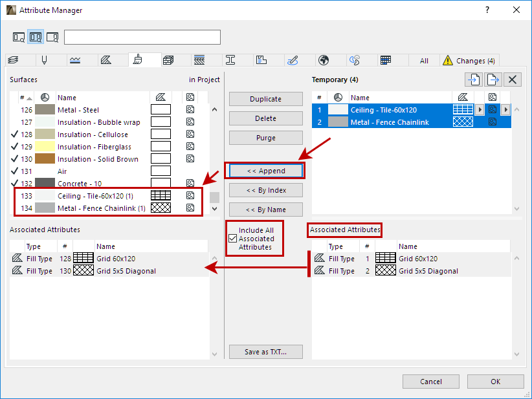Open the Pen Sets attribute tab
This screenshot has width=532, height=399.
tap(44, 60)
